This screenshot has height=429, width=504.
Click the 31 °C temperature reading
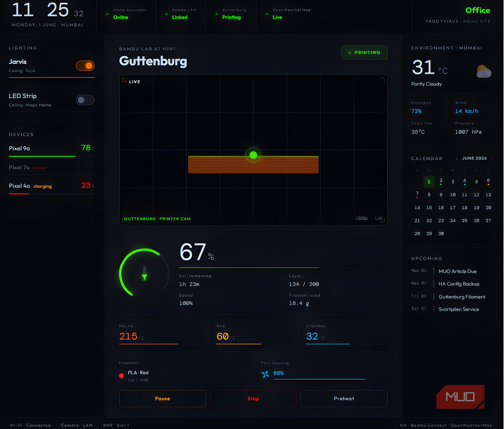pos(430,67)
